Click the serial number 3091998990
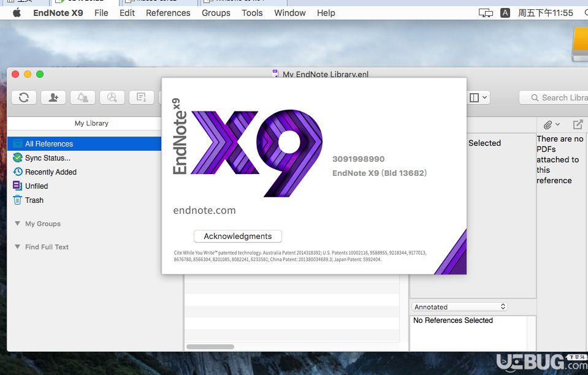 pos(359,159)
